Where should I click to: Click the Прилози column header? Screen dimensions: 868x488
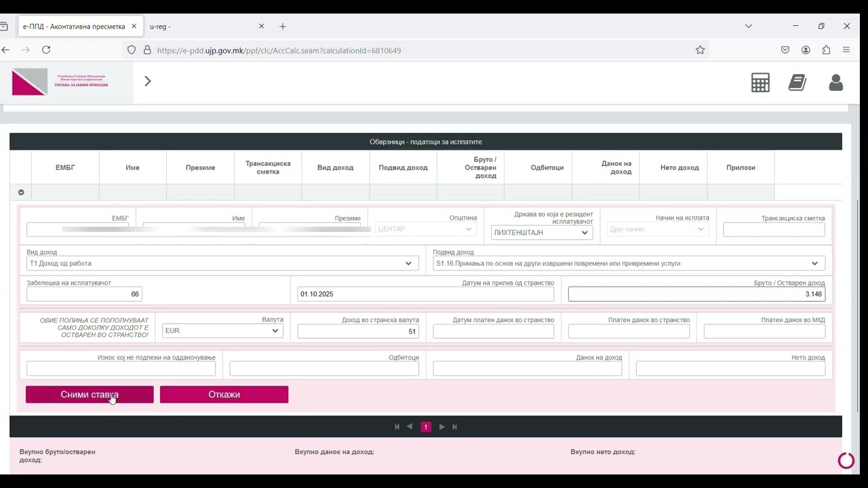click(x=741, y=167)
